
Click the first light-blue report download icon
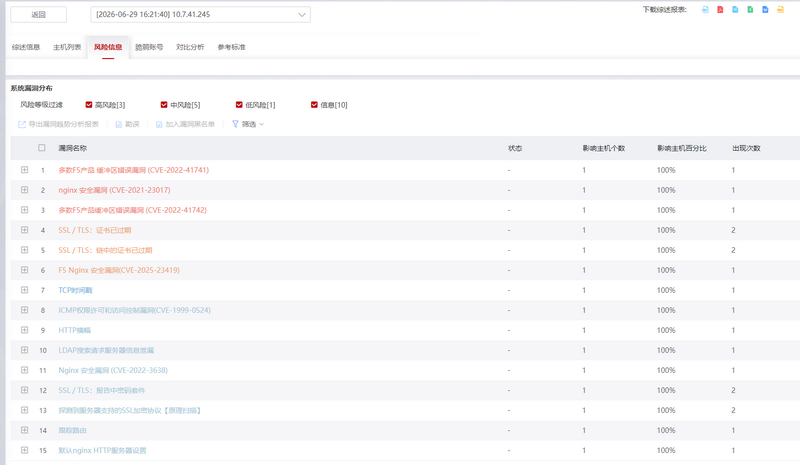(705, 10)
